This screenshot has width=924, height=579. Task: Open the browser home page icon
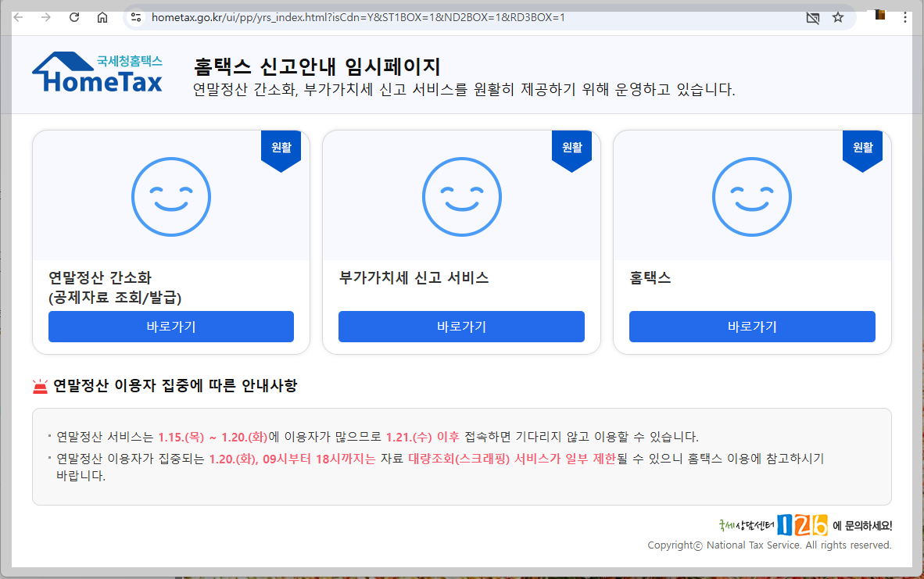click(102, 17)
